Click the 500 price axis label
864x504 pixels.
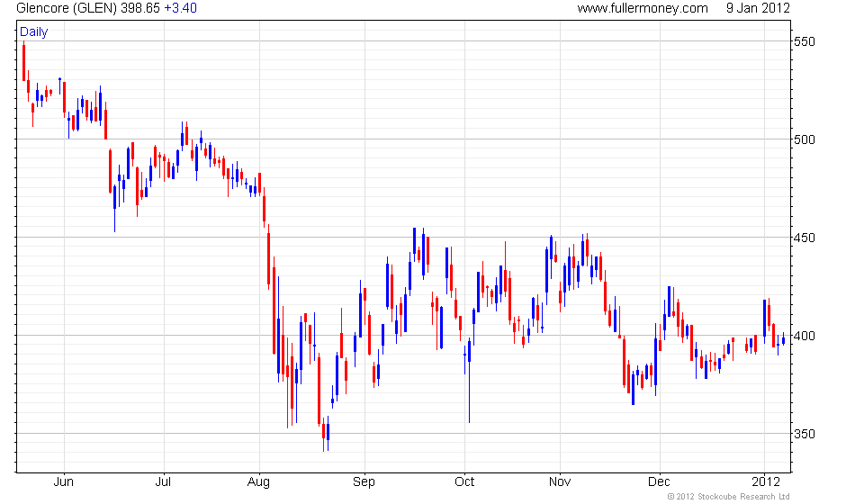[804, 139]
